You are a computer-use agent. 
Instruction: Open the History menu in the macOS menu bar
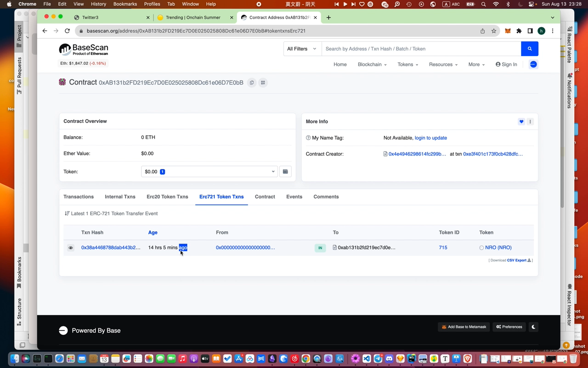click(98, 4)
